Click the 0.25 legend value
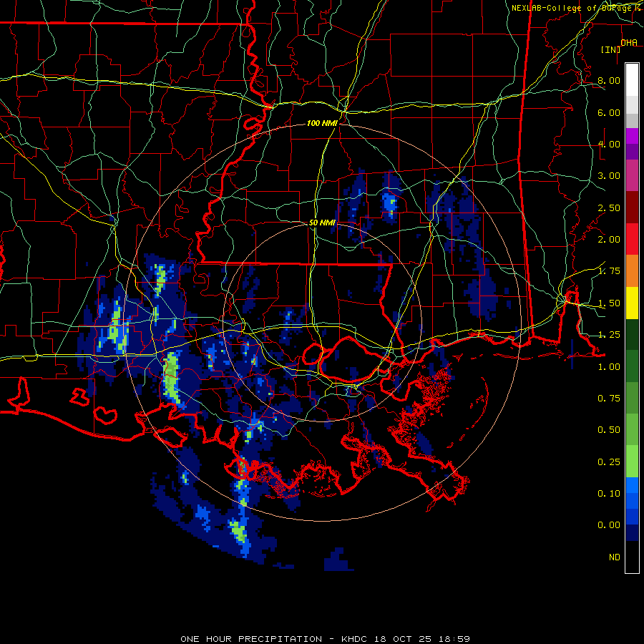Image resolution: width=644 pixels, height=644 pixels. 609,462
